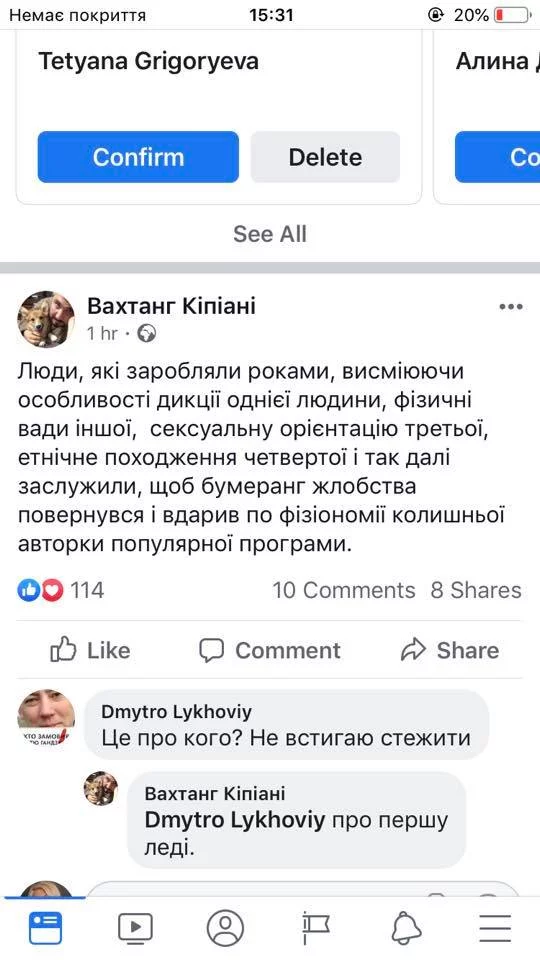Open the Profile tab icon
Image resolution: width=540 pixels, height=960 pixels.
[225, 929]
